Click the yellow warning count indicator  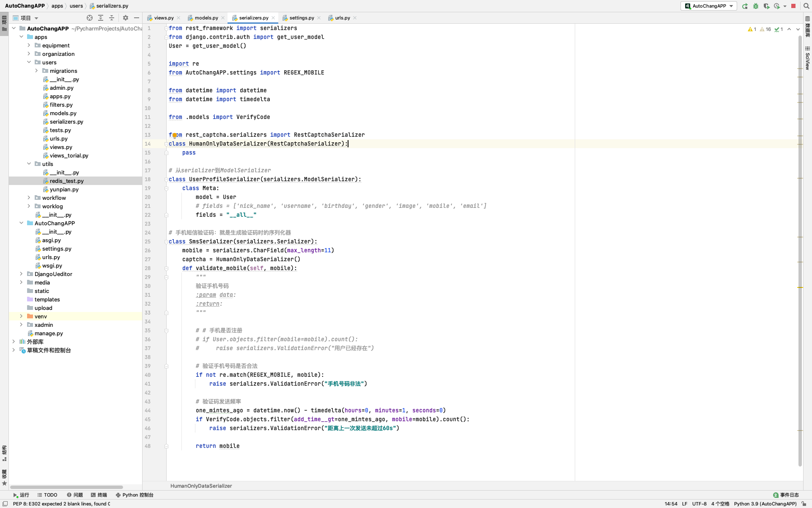coord(752,29)
